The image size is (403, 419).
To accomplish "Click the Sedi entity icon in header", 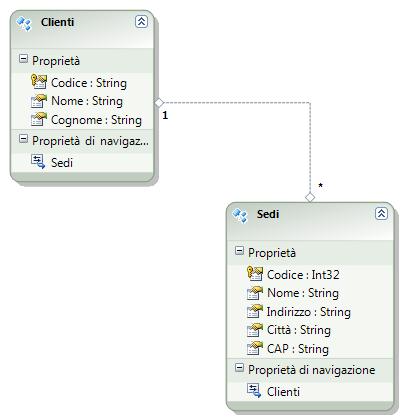I will tap(240, 215).
